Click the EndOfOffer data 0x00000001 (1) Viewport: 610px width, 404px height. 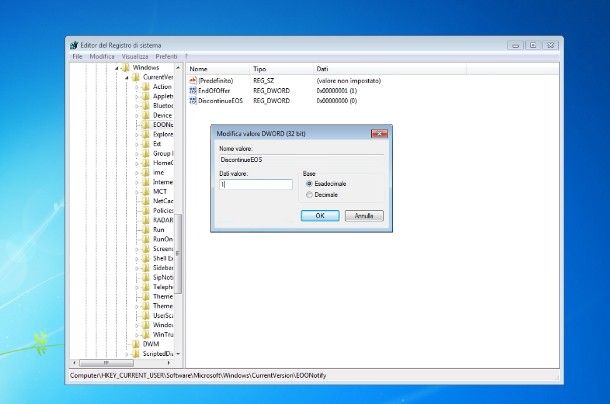(337, 90)
